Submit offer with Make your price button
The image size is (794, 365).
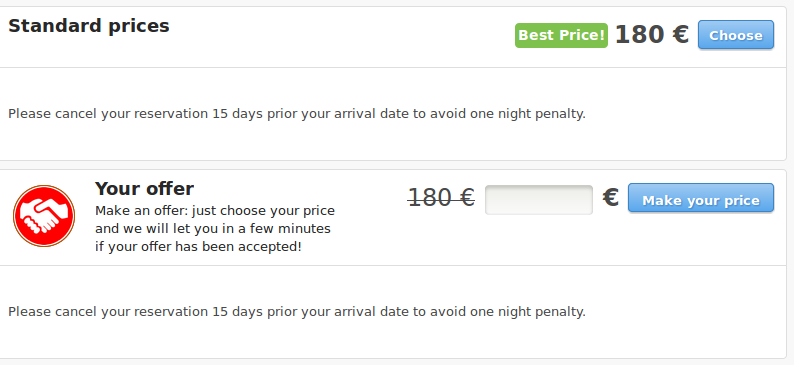701,198
